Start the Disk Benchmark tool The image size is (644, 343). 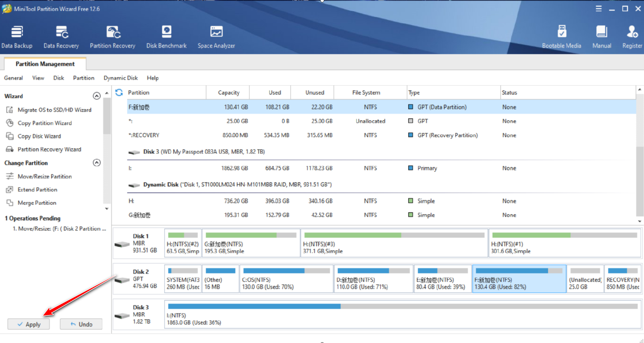coord(167,37)
